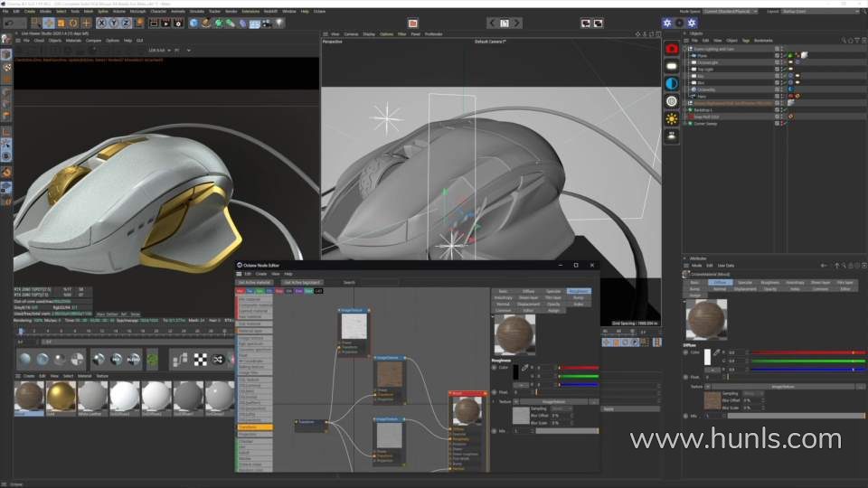Click ImageTexture button in Attributes Diffuse texture
Viewport: 868px width, 488px height.
pyautogui.click(x=781, y=385)
